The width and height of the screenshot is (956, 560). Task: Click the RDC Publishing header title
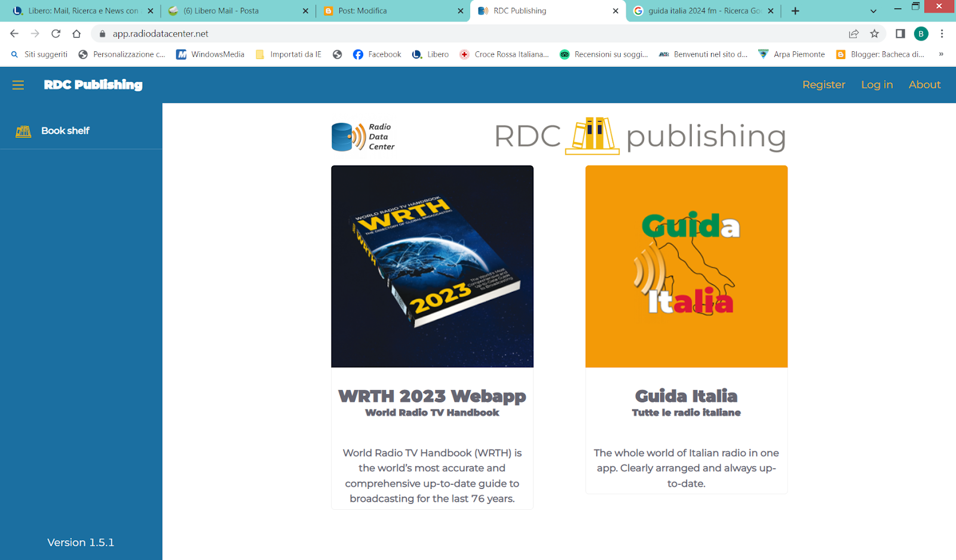click(93, 85)
